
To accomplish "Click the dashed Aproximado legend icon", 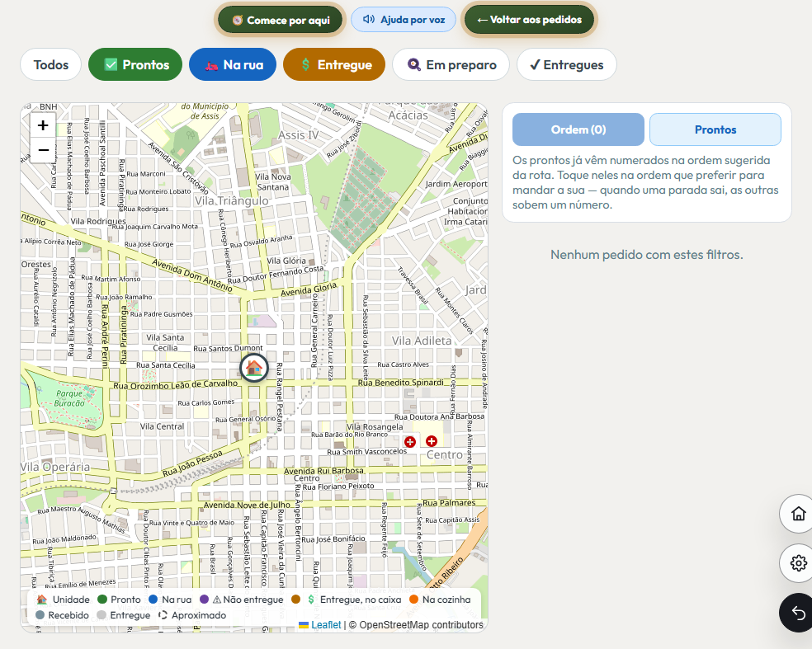I will click(x=163, y=615).
